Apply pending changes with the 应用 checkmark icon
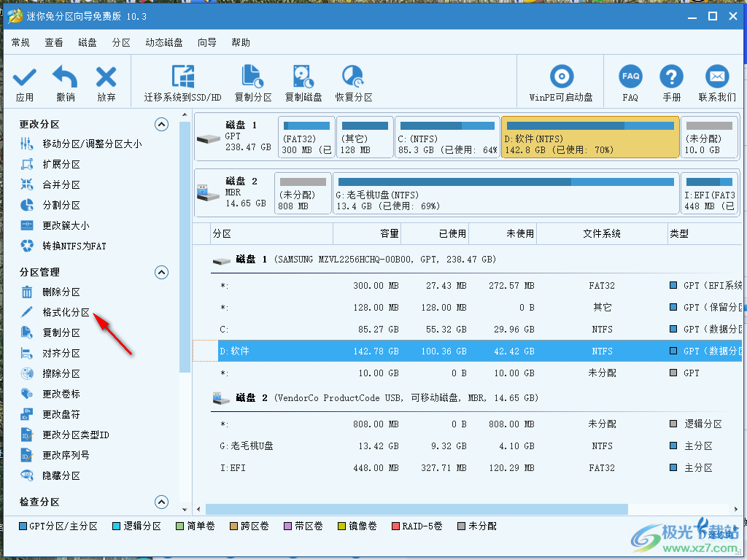 point(23,80)
